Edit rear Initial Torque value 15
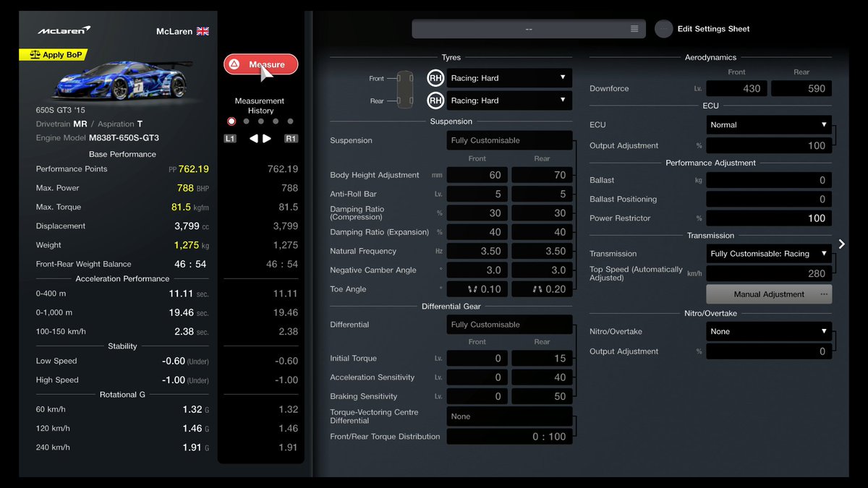 pos(542,358)
